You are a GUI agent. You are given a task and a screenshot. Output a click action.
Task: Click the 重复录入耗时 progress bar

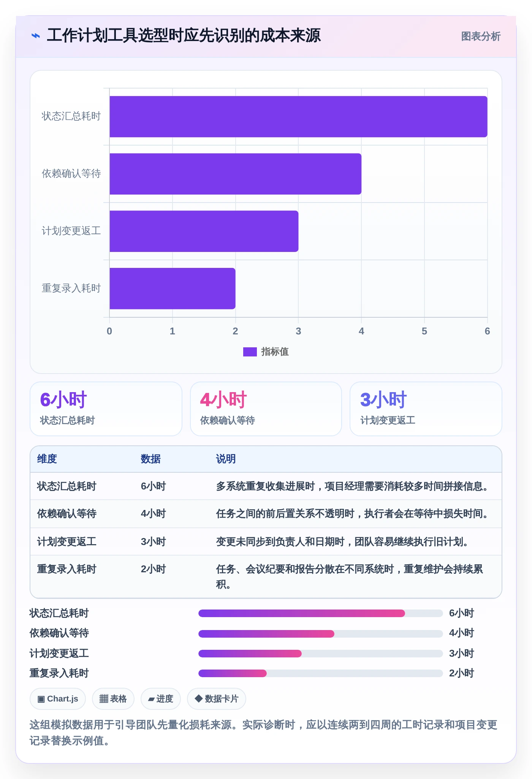[321, 673]
